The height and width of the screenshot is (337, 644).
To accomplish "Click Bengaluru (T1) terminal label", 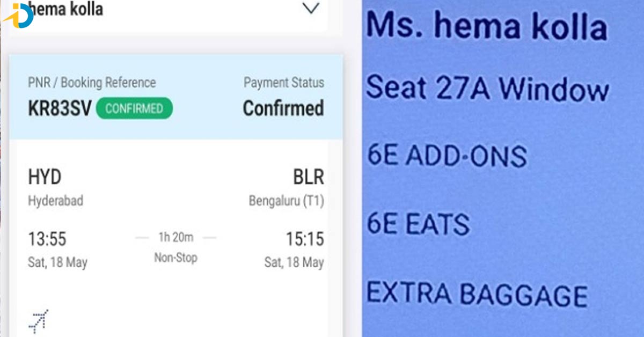I will 286,201.
